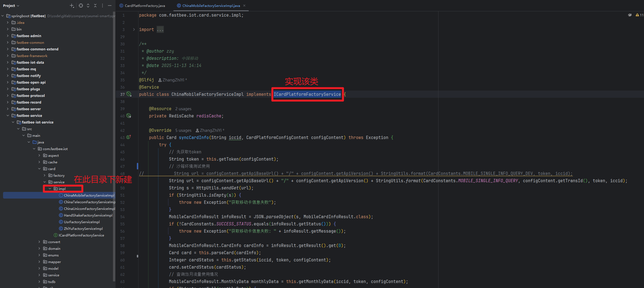
Task: Click the ChinaUnicomFactoryServiceImpl class icon
Action: [61, 209]
